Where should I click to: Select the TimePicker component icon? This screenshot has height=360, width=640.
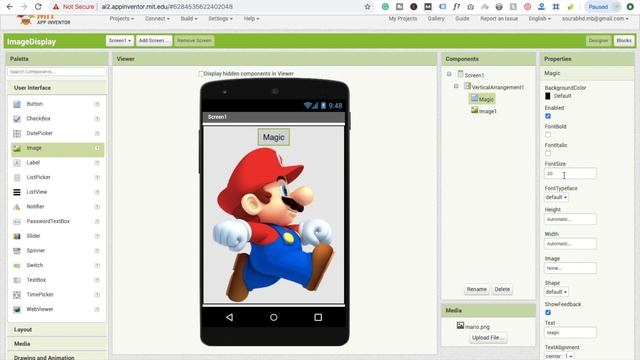[x=17, y=295]
